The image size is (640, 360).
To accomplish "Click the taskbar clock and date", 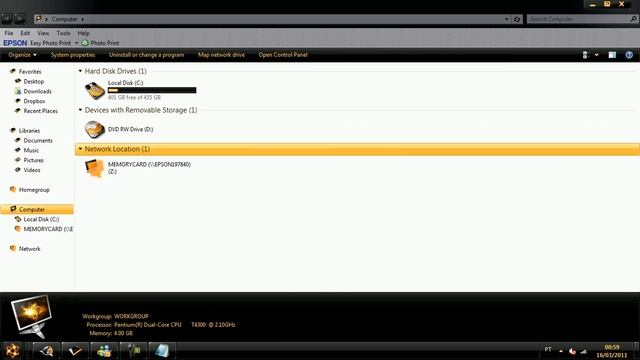I will point(611,351).
